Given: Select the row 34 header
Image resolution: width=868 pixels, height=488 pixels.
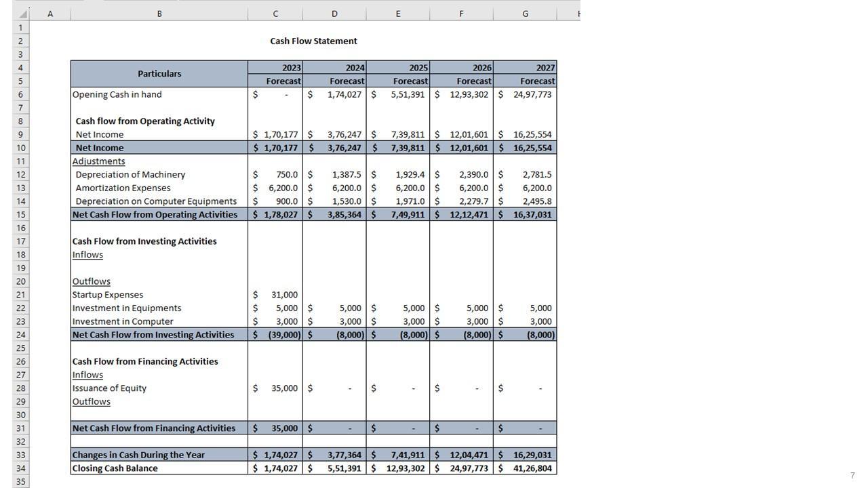Looking at the screenshot, I should pyautogui.click(x=21, y=468).
